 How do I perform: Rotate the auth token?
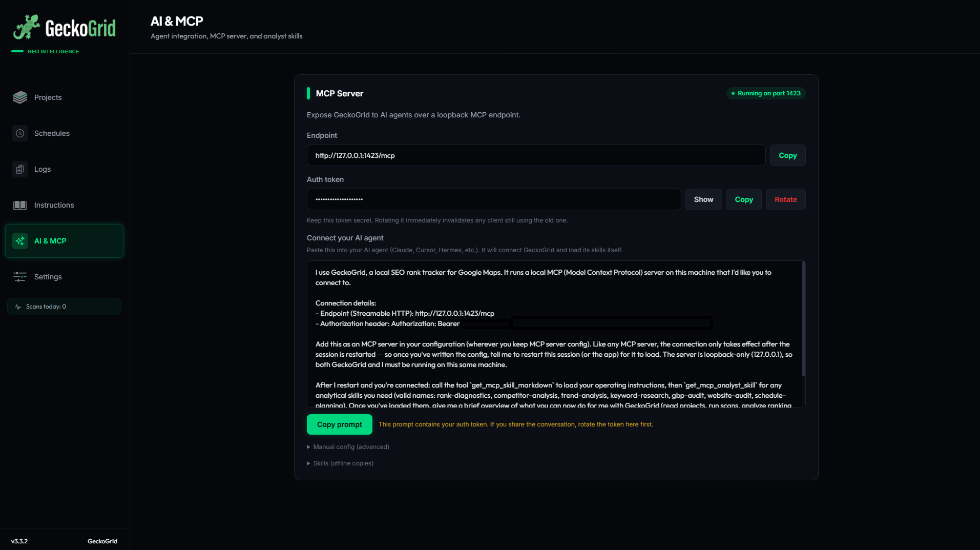(785, 199)
